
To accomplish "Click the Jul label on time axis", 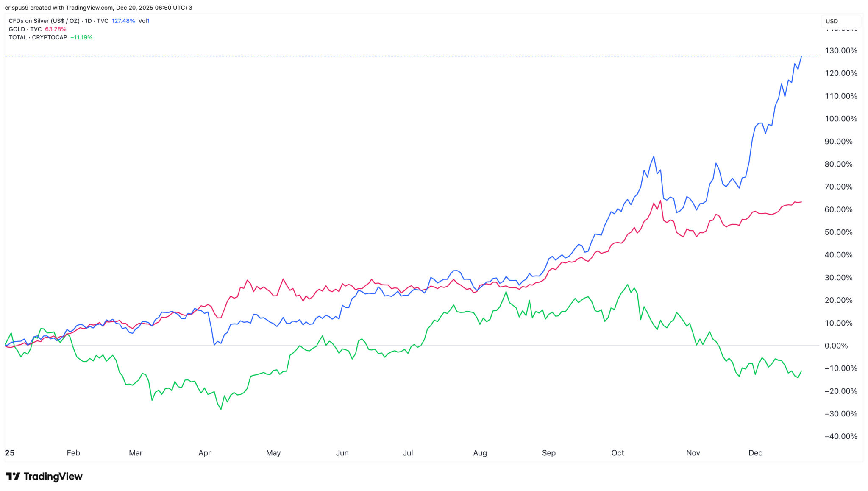I will (408, 453).
